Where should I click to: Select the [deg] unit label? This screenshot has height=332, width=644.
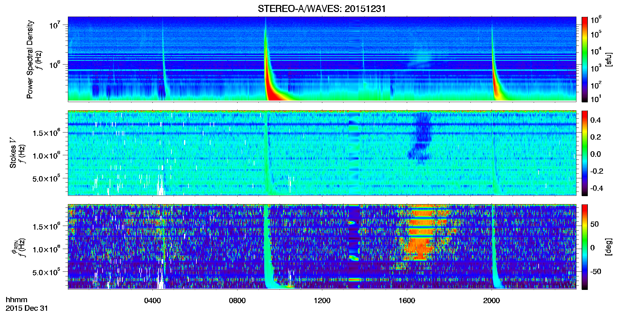[x=609, y=247]
